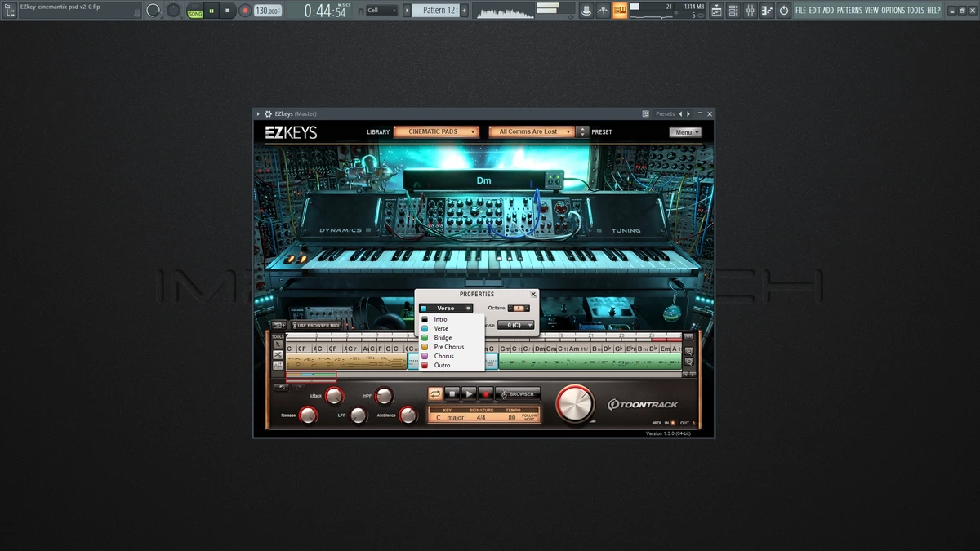Open the EZkeys Presets selector
The width and height of the screenshot is (980, 551).
point(665,114)
